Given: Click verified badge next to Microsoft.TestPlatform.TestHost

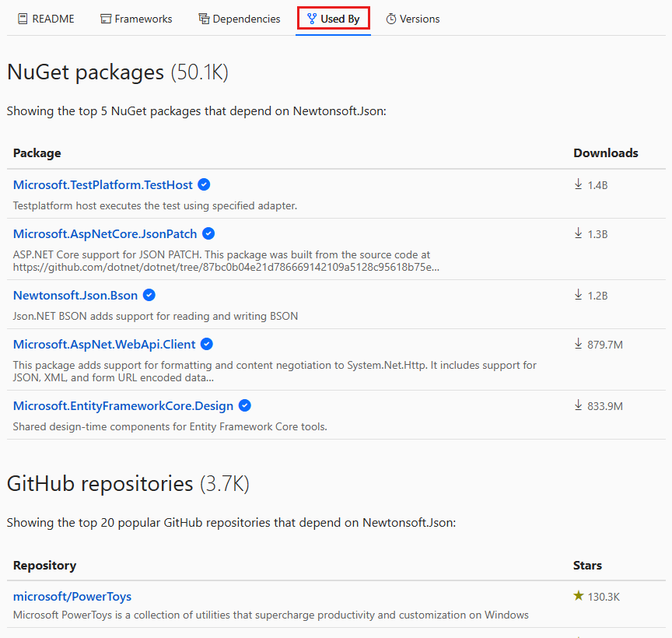Looking at the screenshot, I should (204, 184).
